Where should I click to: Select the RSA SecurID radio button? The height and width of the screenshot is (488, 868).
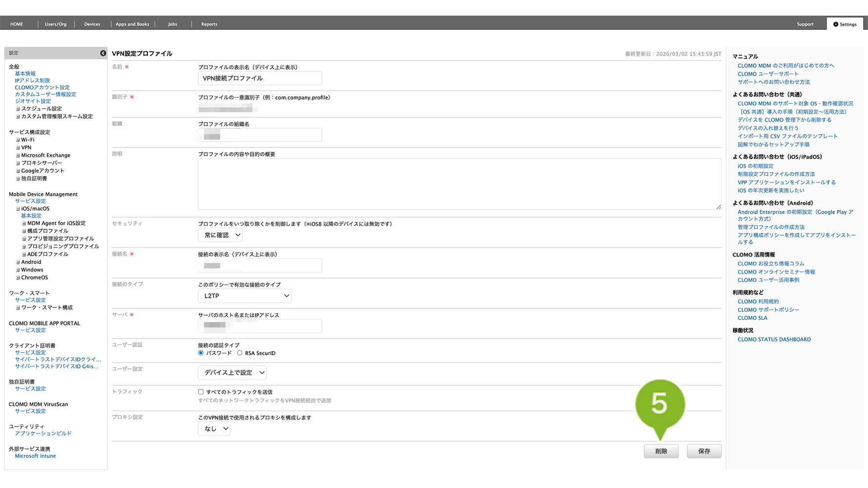pos(240,353)
